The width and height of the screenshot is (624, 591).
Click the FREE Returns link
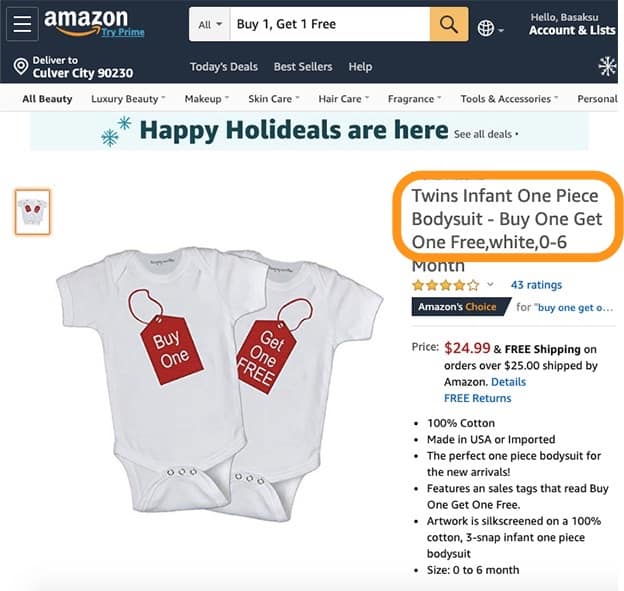pyautogui.click(x=478, y=398)
